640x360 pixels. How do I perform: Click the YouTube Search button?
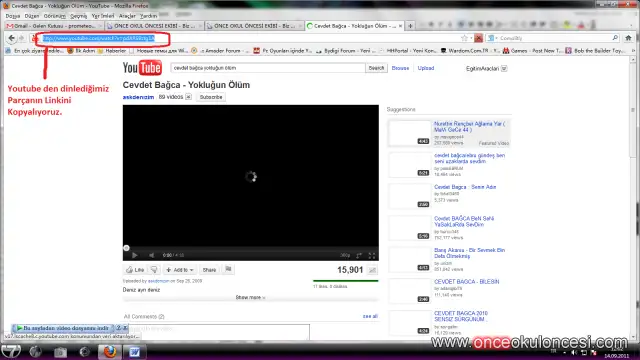click(376, 68)
